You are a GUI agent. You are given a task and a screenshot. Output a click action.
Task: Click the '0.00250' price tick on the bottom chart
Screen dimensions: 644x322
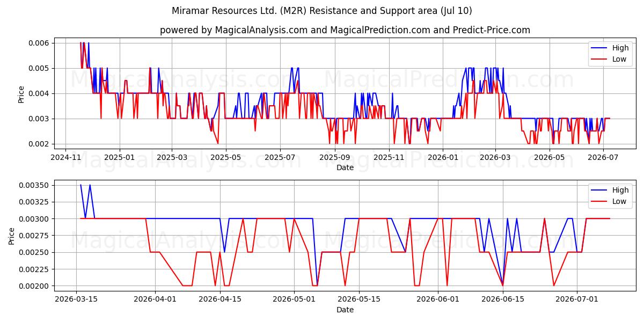(34, 252)
